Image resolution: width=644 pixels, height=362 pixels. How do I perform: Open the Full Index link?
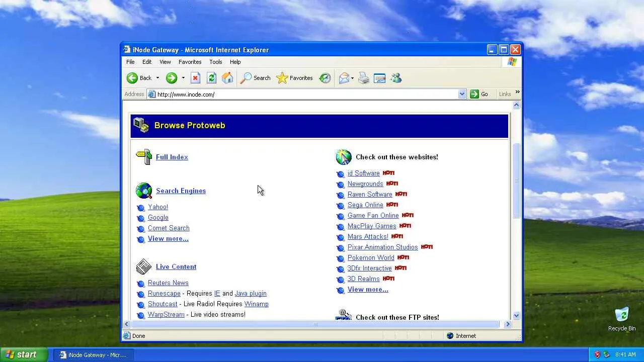click(172, 157)
